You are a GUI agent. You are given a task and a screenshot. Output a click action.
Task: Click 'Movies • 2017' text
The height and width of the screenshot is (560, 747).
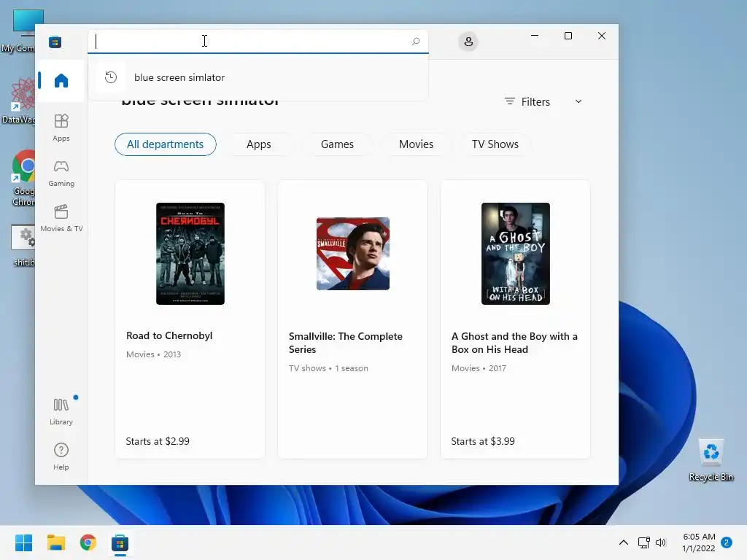pyautogui.click(x=479, y=368)
